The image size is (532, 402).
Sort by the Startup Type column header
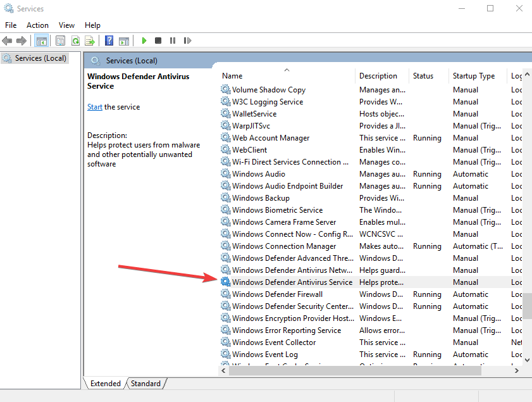click(x=474, y=76)
